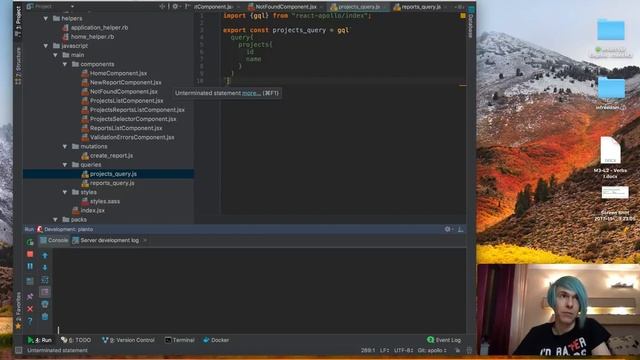
Task: Click the trash Clear All icon
Action: click(x=45, y=316)
